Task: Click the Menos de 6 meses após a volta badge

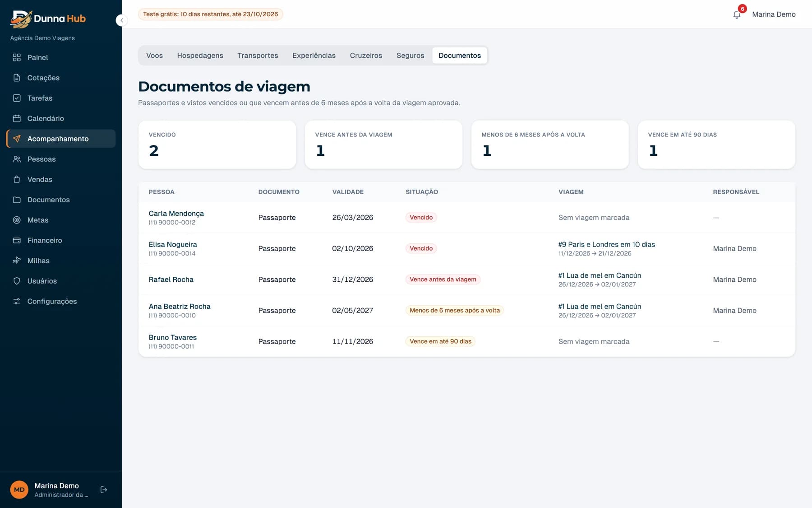Action: [454, 310]
